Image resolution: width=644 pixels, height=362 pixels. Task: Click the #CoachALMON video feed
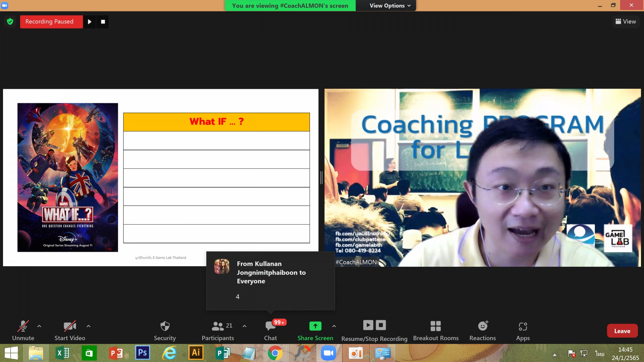coord(482,178)
